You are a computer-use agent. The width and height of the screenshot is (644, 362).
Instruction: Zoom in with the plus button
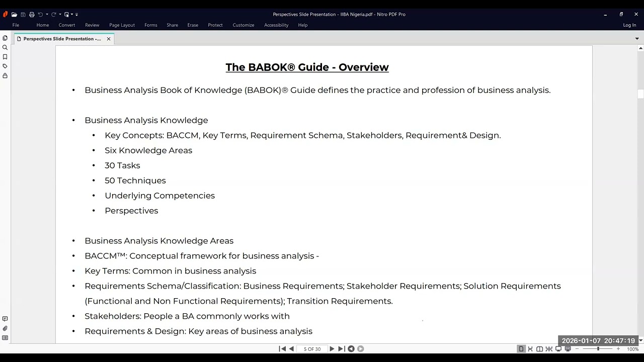(x=618, y=349)
